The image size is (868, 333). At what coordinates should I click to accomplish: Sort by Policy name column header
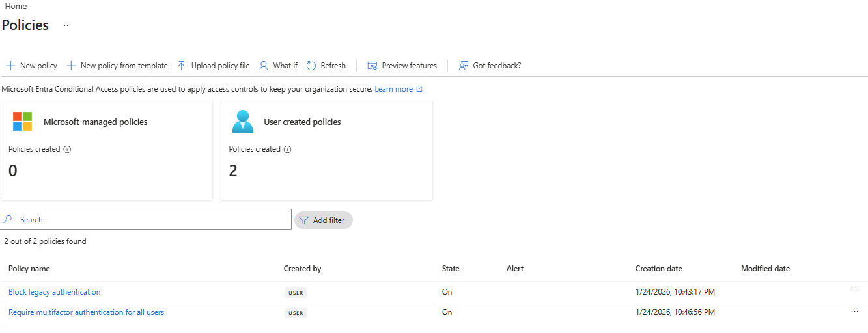point(29,269)
